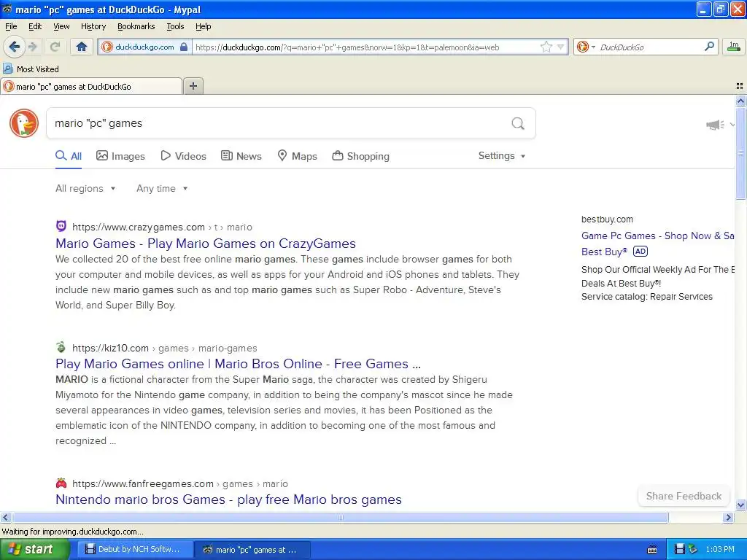Viewport: 747px width, 560px height.
Task: Open the Edit menu
Action: pos(35,26)
